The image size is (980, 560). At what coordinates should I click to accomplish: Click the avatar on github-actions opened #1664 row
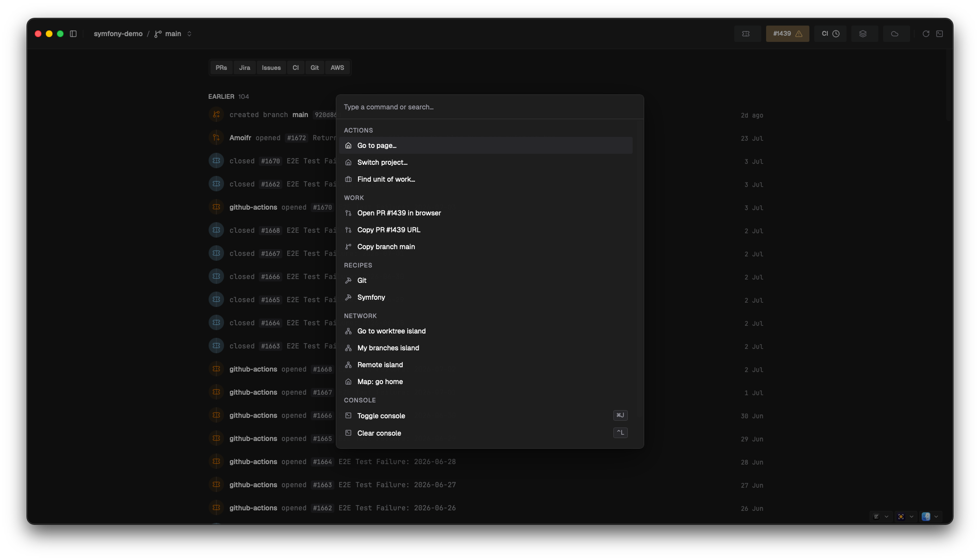[216, 462]
